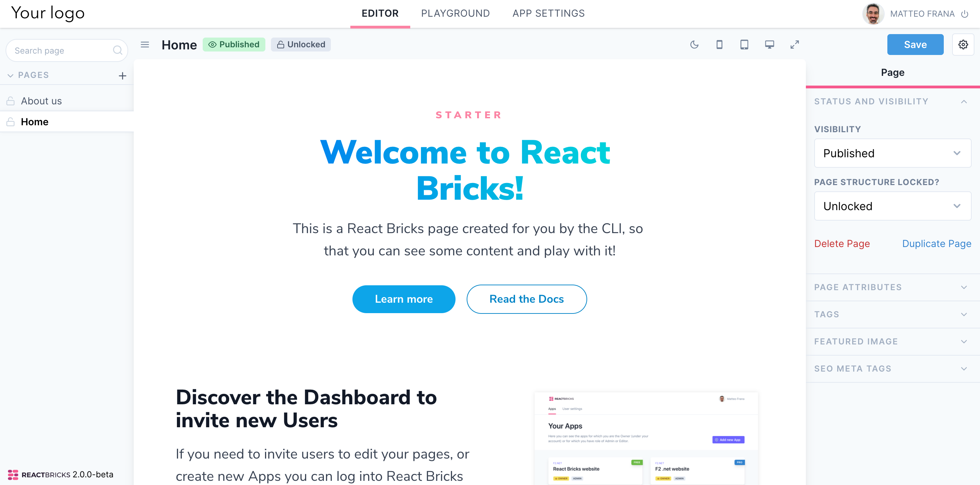Click the Published status badge toggle
This screenshot has width=980, height=485.
pos(234,44)
